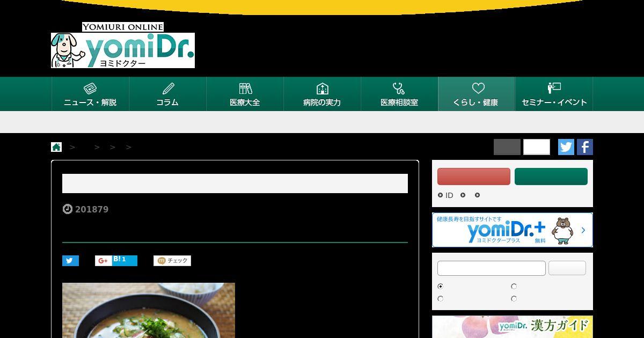Screen dimensions: 644x338
Task: Click the blank button next to the search field
Action: tap(567, 268)
